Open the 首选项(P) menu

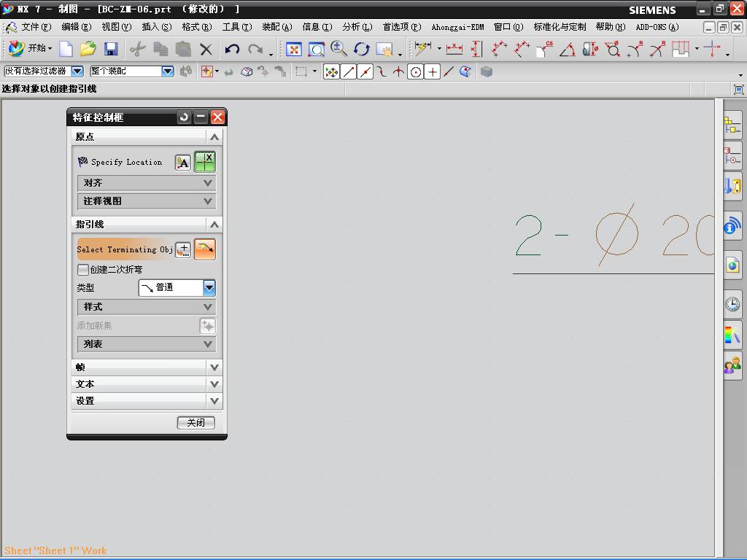(x=402, y=27)
